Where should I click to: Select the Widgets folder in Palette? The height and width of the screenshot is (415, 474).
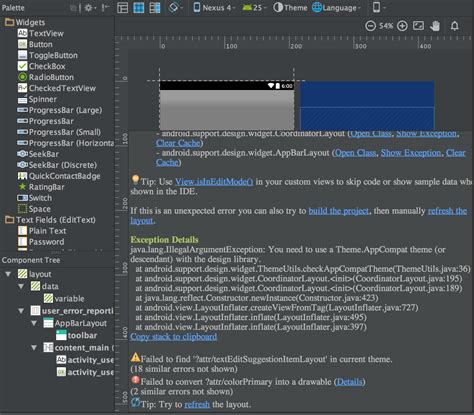pos(25,22)
